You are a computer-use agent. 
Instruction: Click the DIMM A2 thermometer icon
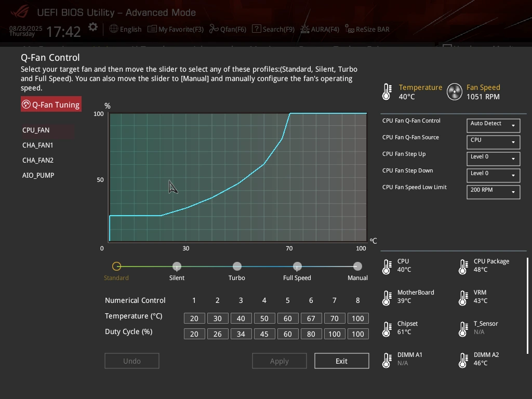click(x=463, y=361)
